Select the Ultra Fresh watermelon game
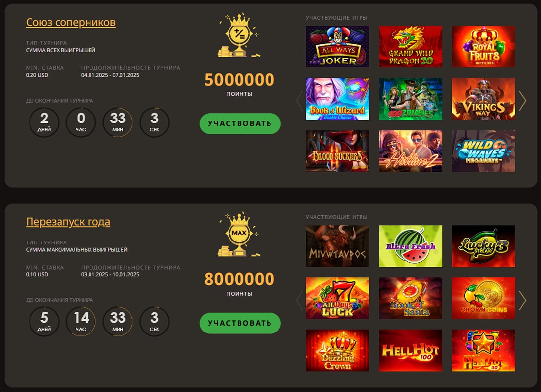The width and height of the screenshot is (541, 392). [411, 246]
